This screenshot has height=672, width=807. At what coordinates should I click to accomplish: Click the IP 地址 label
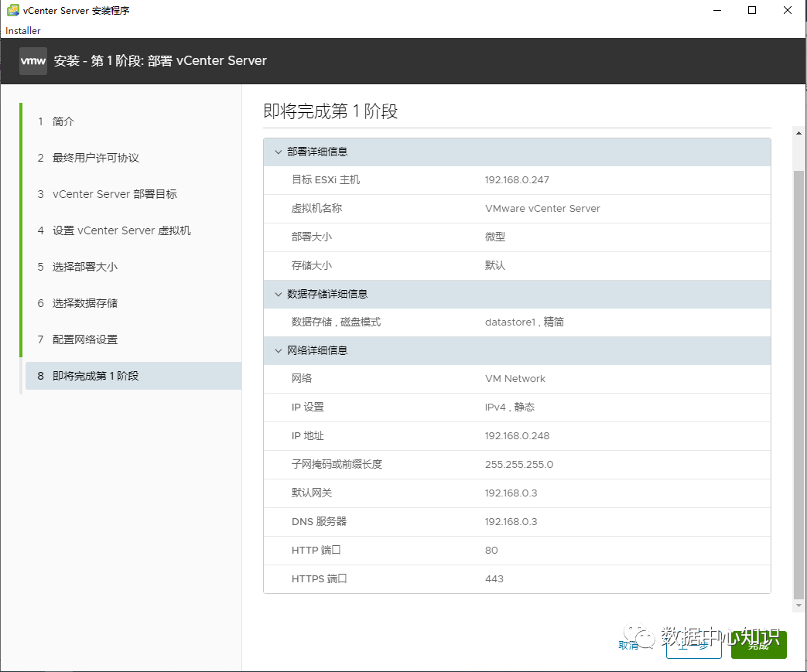(x=308, y=436)
